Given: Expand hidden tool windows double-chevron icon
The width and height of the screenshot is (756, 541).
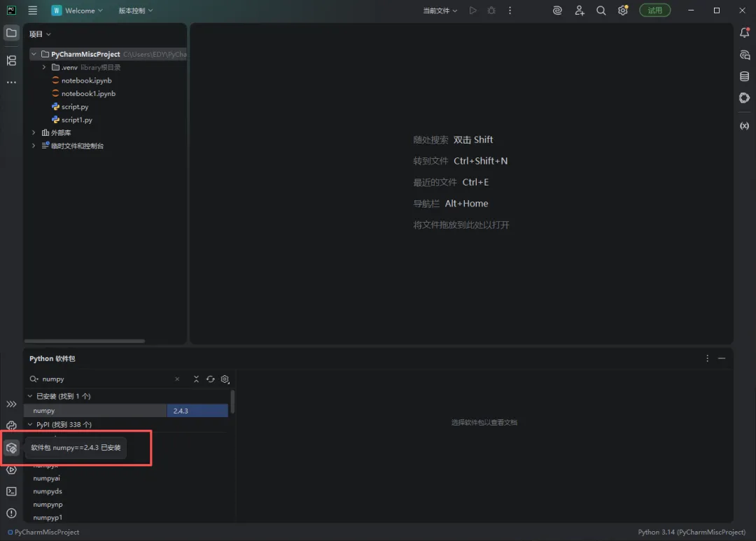Looking at the screenshot, I should coord(12,404).
